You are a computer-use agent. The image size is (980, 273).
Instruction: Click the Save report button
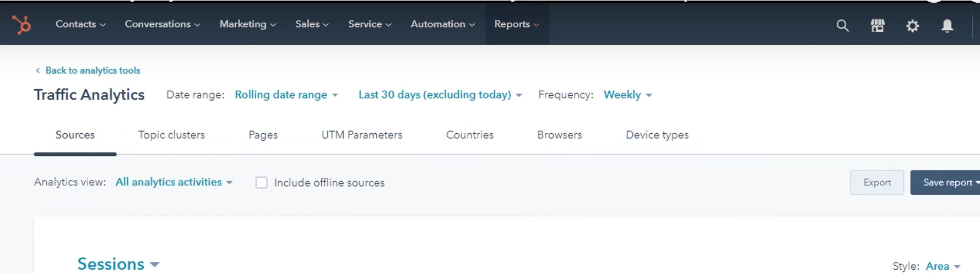(x=945, y=182)
